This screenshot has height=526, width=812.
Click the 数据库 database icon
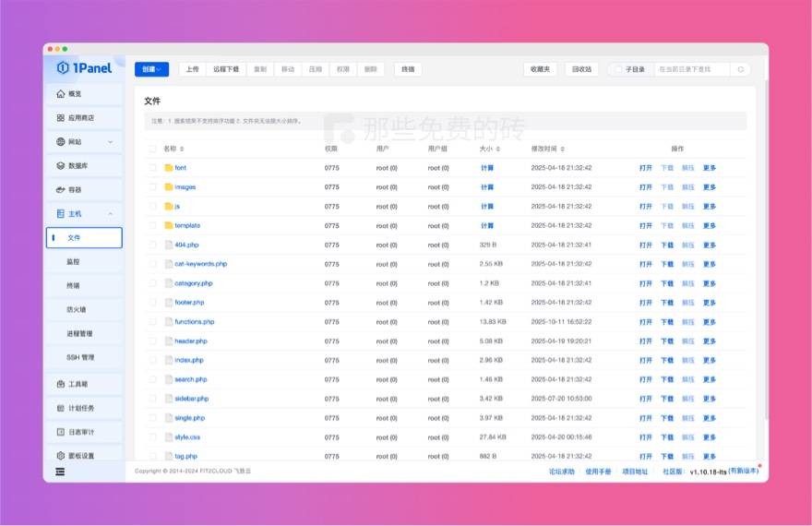(61, 166)
